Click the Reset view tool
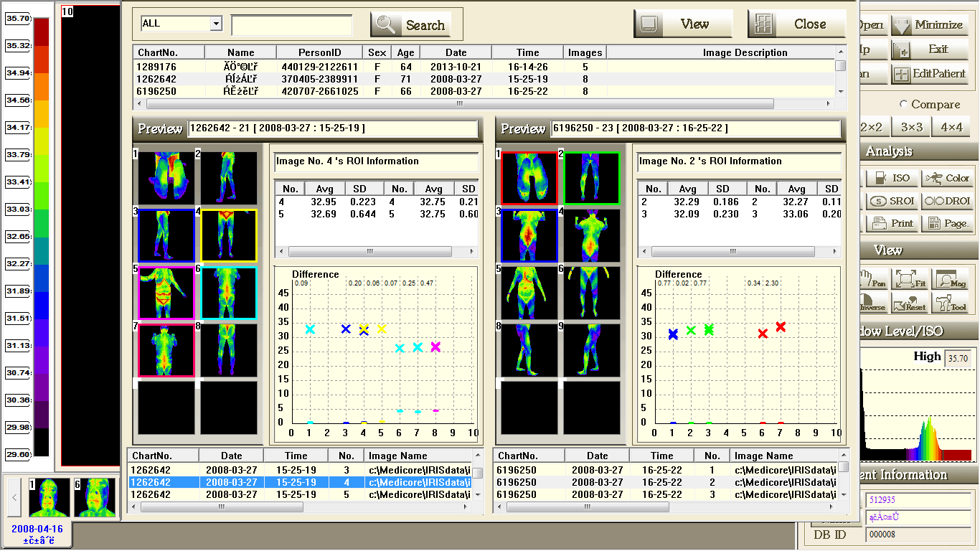This screenshot has height=551, width=980. pos(910,303)
